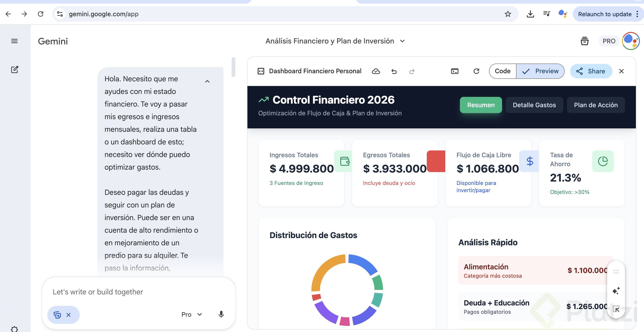
Task: Expand the conversation title dropdown
Action: [x=402, y=41]
